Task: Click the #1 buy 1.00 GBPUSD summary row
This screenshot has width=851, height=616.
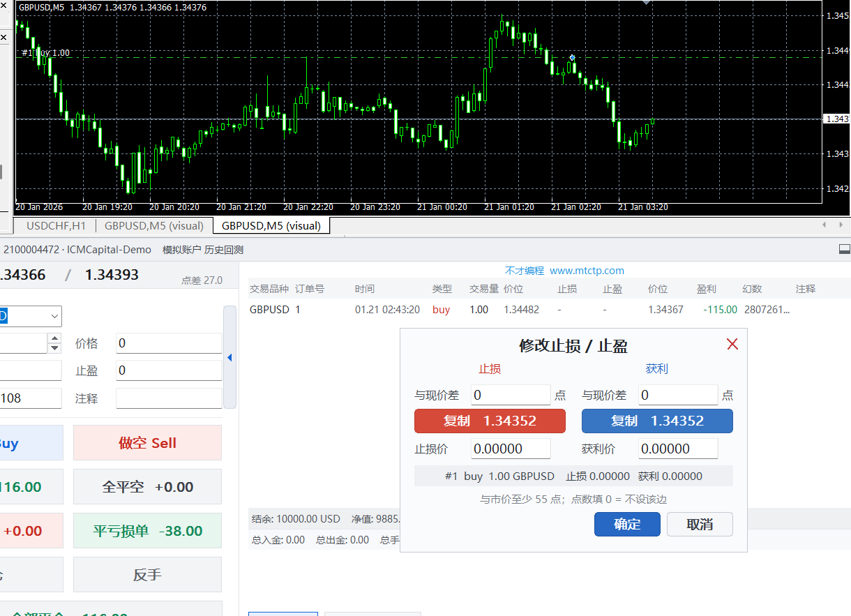Action: pos(573,476)
